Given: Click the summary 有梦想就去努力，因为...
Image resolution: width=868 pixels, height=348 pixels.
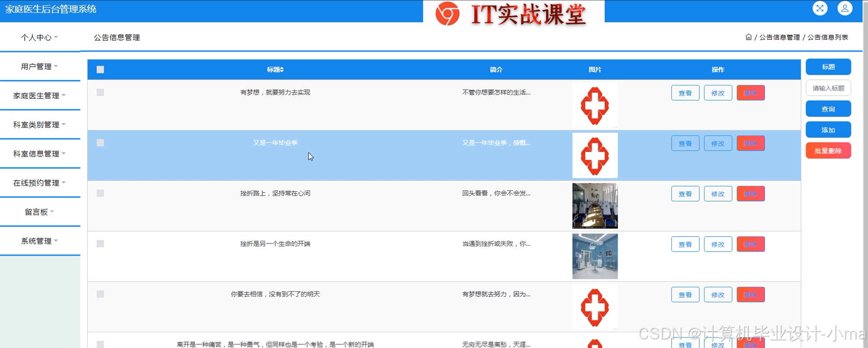Looking at the screenshot, I should 496,294.
